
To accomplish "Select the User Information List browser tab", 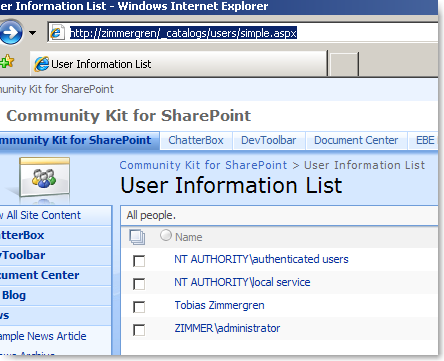I will tap(178, 64).
